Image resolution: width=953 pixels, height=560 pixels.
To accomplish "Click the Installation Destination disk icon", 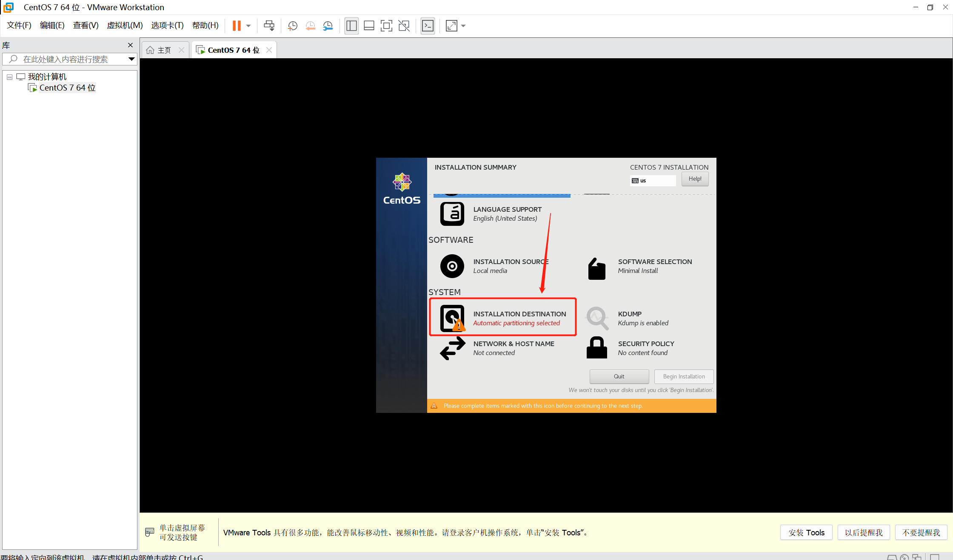I will point(452,318).
